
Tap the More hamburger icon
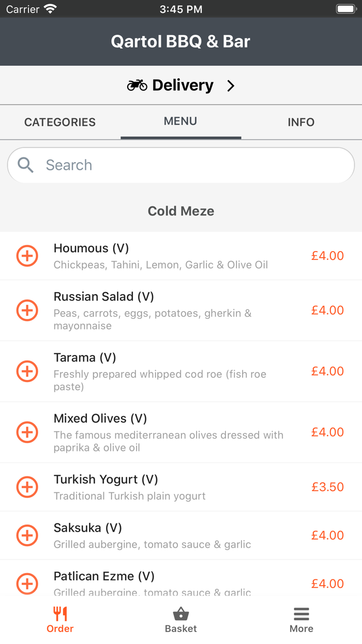pos(301,613)
